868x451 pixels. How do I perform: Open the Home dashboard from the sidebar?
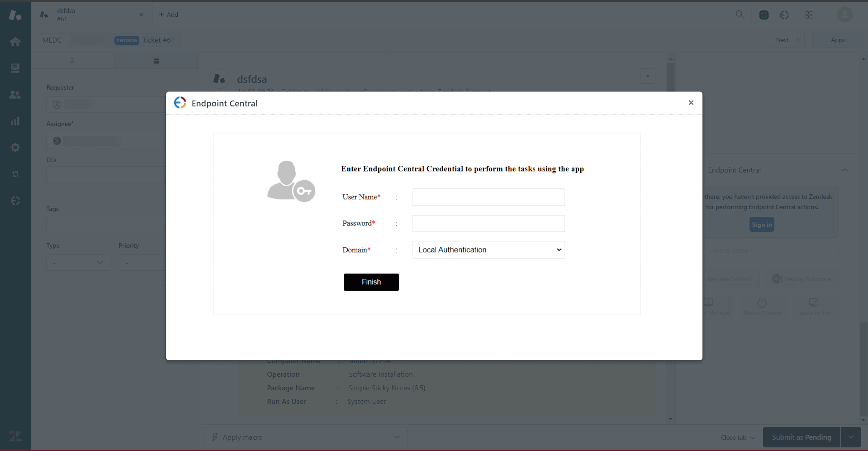(x=15, y=41)
